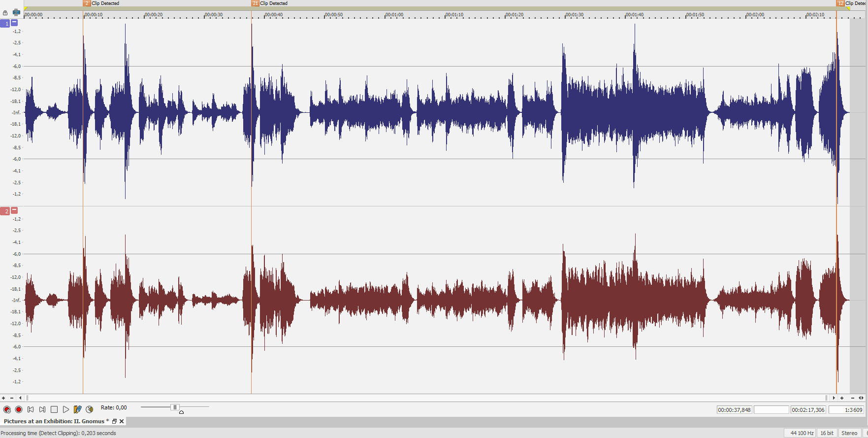Collapse channel 1 with minus button
Screen dimensions: 868x438
14,23
